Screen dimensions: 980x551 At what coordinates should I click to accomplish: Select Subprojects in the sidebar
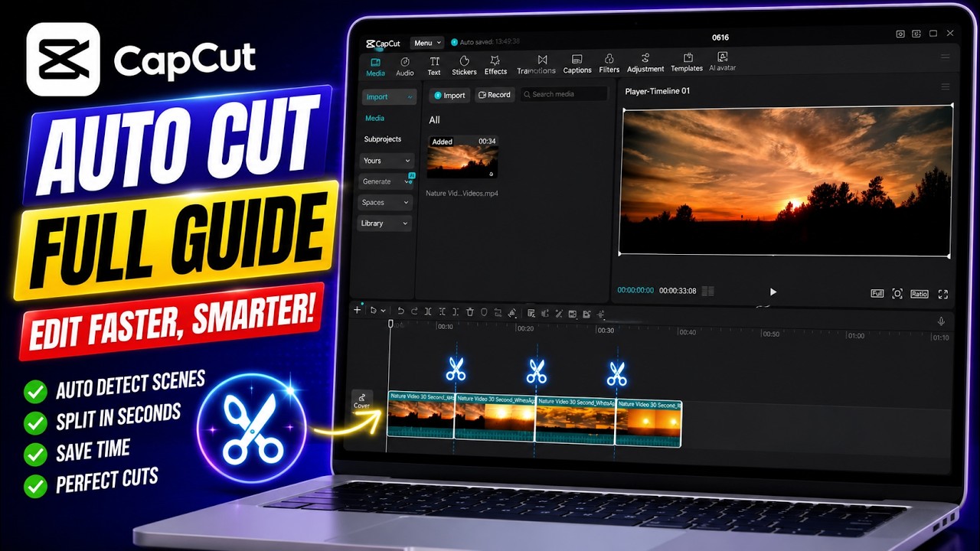pyautogui.click(x=383, y=139)
